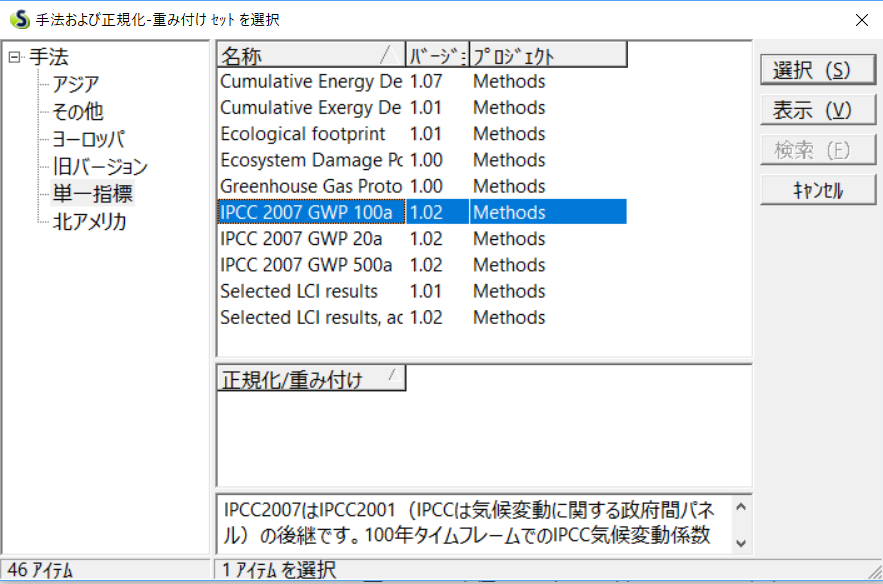Click Methods project cell for Ecological footprint
This screenshot has width=883, height=584.
pos(509,133)
